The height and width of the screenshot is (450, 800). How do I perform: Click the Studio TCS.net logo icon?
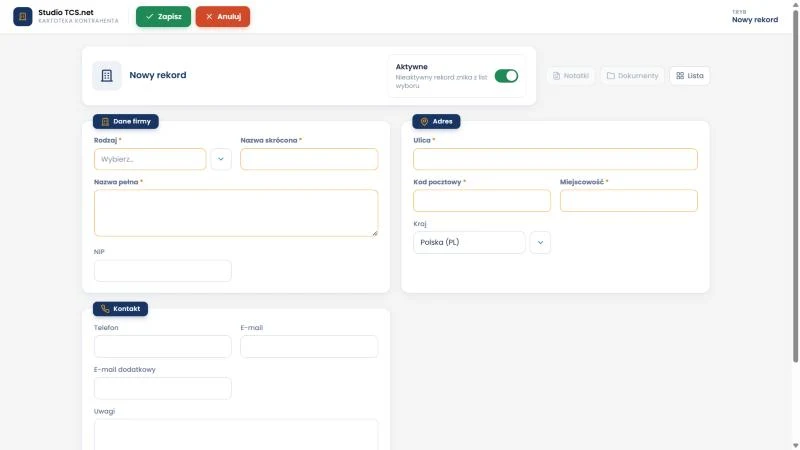coord(22,16)
